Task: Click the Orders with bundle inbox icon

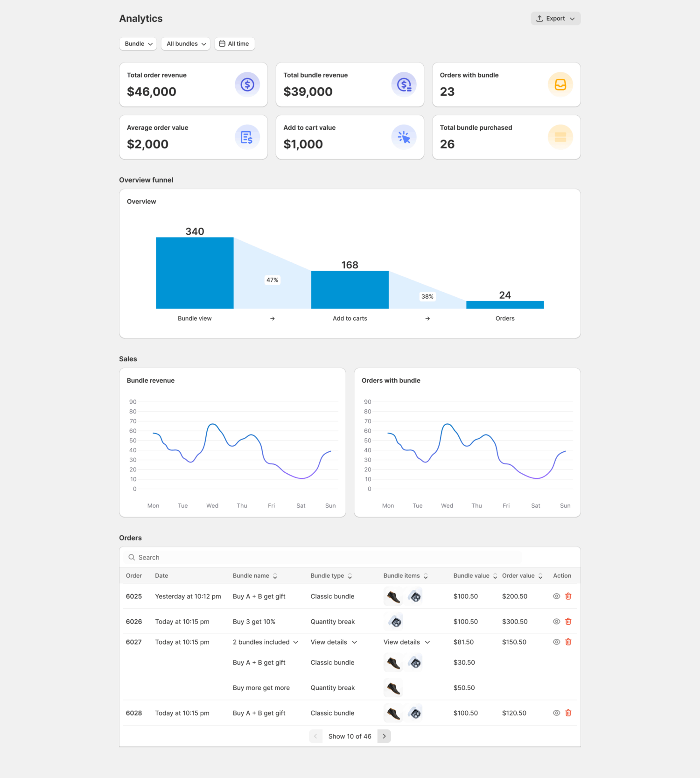Action: (x=560, y=84)
